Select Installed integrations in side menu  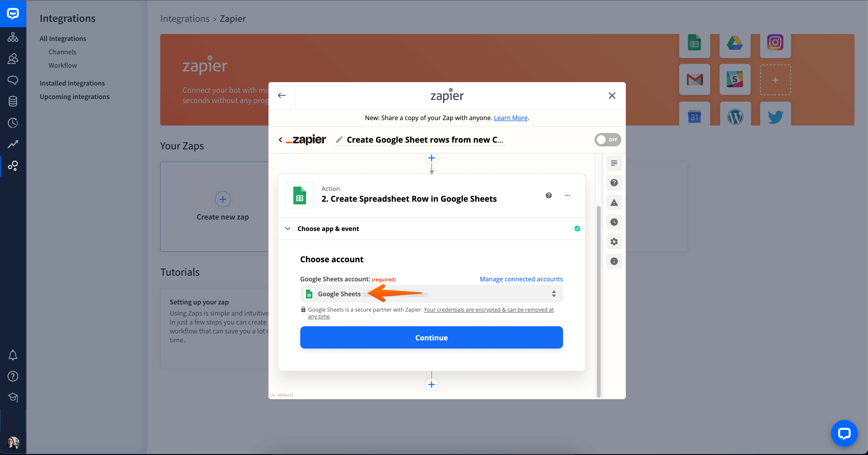click(x=72, y=83)
